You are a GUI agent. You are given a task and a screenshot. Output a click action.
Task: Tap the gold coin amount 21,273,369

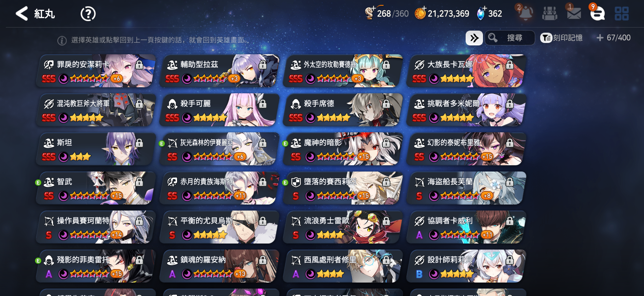(x=448, y=13)
